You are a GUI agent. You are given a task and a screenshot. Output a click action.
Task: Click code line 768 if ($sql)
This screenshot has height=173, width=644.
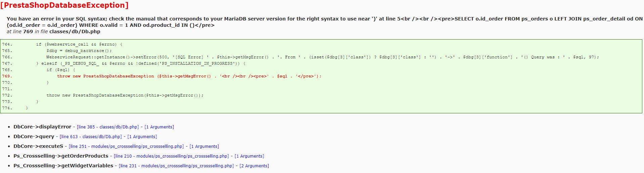pyautogui.click(x=61, y=70)
